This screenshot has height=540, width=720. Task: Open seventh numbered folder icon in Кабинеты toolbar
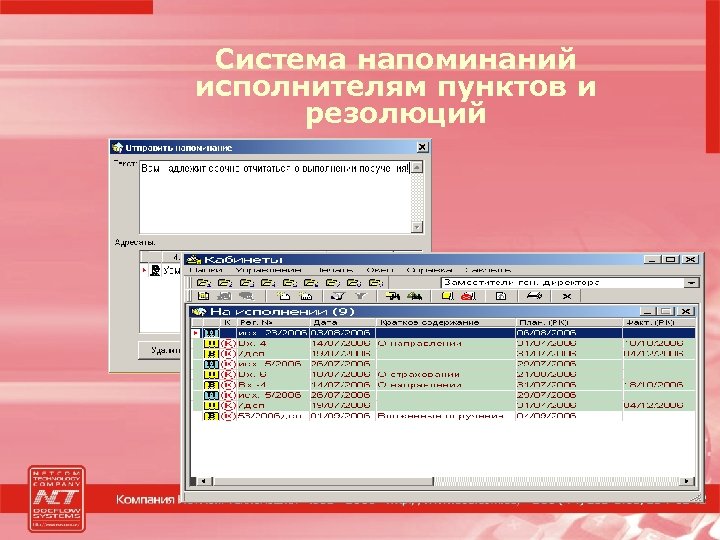tap(332, 283)
